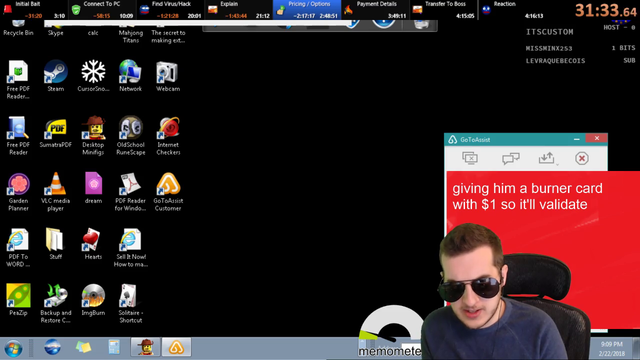Image resolution: width=640 pixels, height=360 pixels.
Task: Select the Find Virus/Hack split segment
Action: (x=170, y=10)
